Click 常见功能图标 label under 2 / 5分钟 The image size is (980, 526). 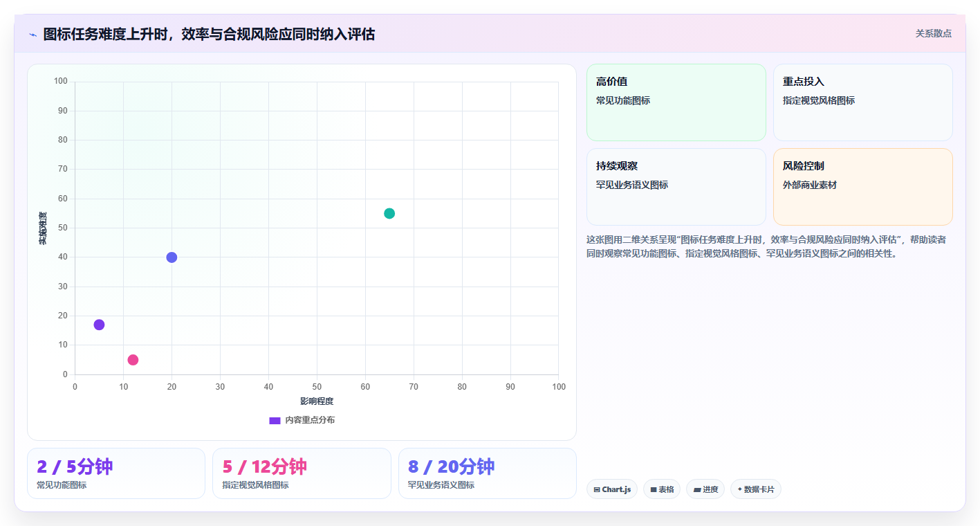tap(62, 485)
